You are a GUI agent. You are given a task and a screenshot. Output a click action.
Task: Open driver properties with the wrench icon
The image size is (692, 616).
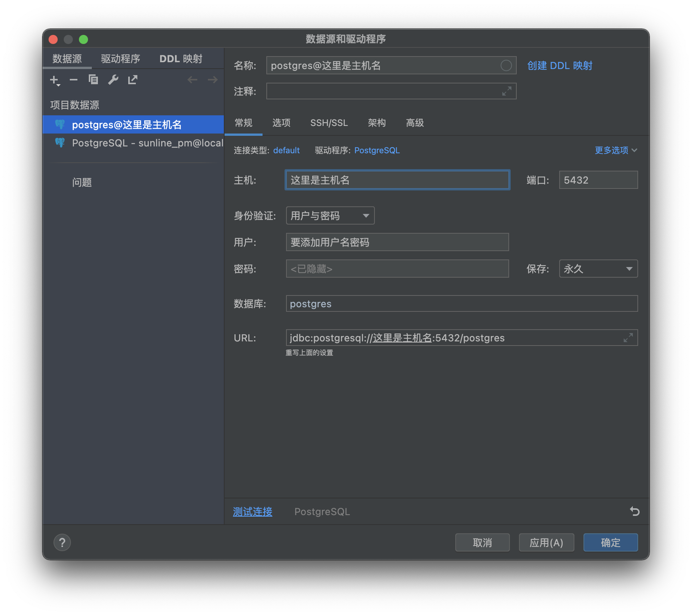click(x=113, y=80)
